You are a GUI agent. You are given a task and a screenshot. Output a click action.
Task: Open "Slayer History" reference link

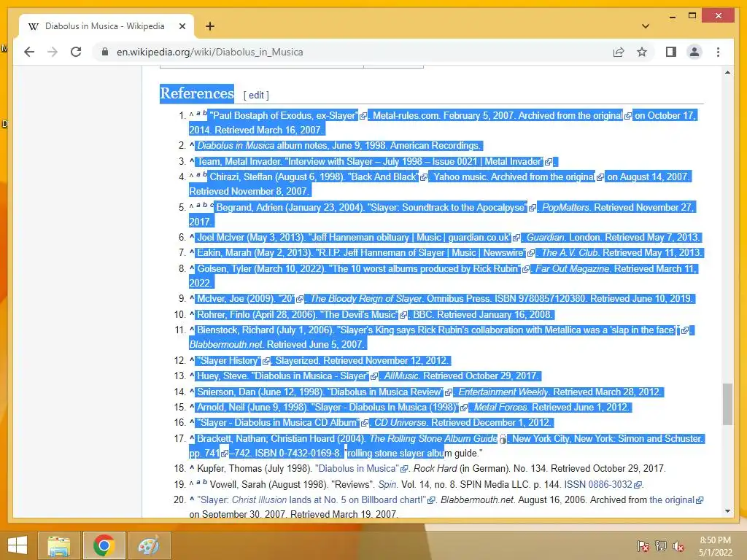[229, 361]
